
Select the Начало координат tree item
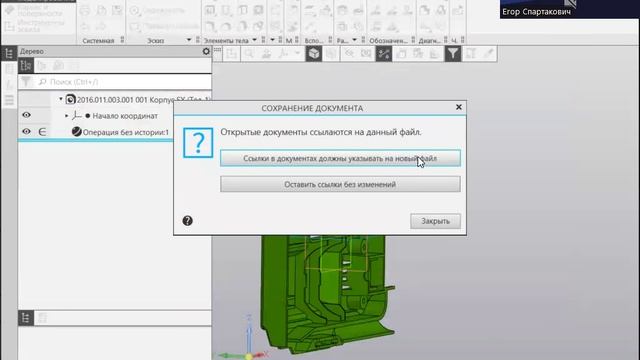click(x=125, y=116)
